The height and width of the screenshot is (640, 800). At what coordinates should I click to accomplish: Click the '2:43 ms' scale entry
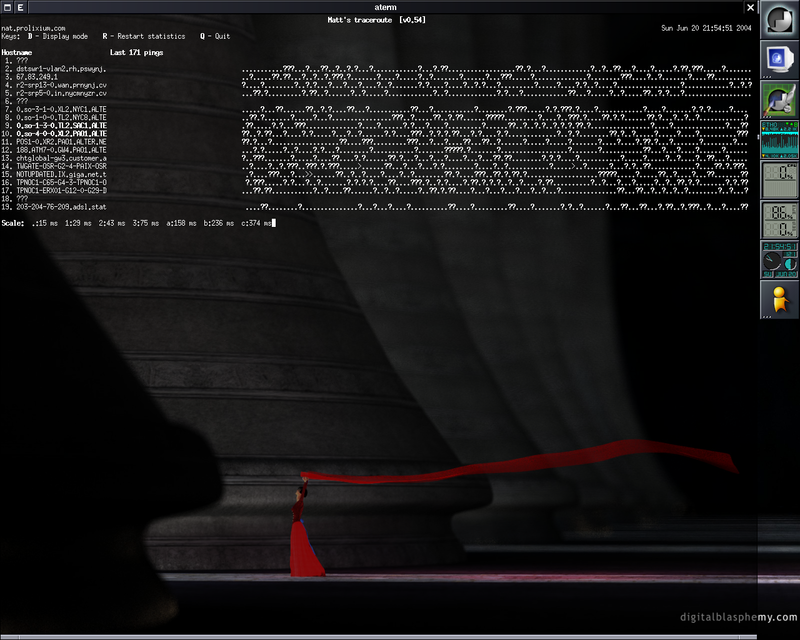(x=112, y=223)
